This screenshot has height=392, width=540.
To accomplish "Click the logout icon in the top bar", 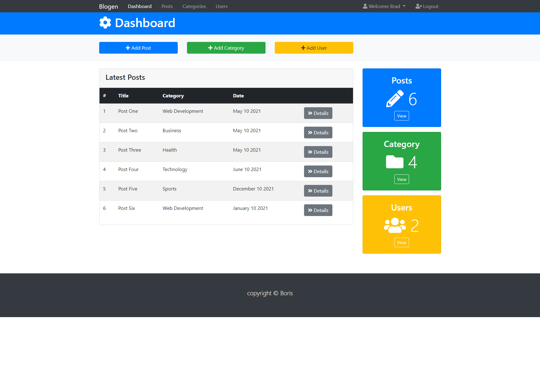I will point(418,6).
